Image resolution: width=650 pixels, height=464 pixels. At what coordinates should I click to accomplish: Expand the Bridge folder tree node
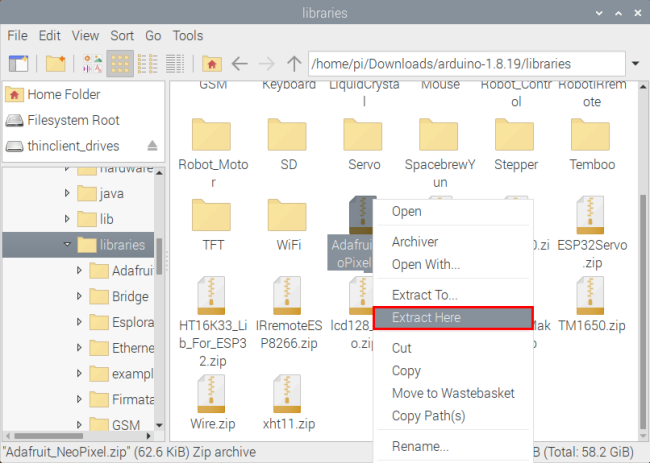pyautogui.click(x=79, y=296)
